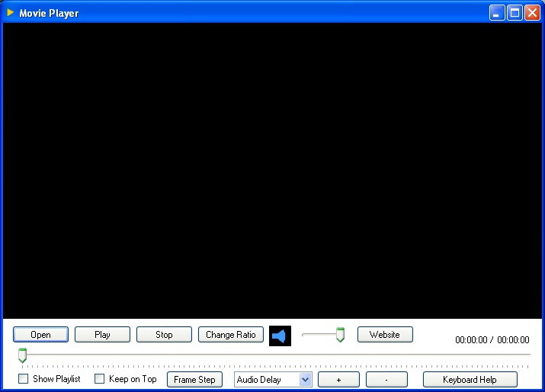The image size is (545, 392).
Task: Open a movie file with the Open button
Action: tap(40, 335)
